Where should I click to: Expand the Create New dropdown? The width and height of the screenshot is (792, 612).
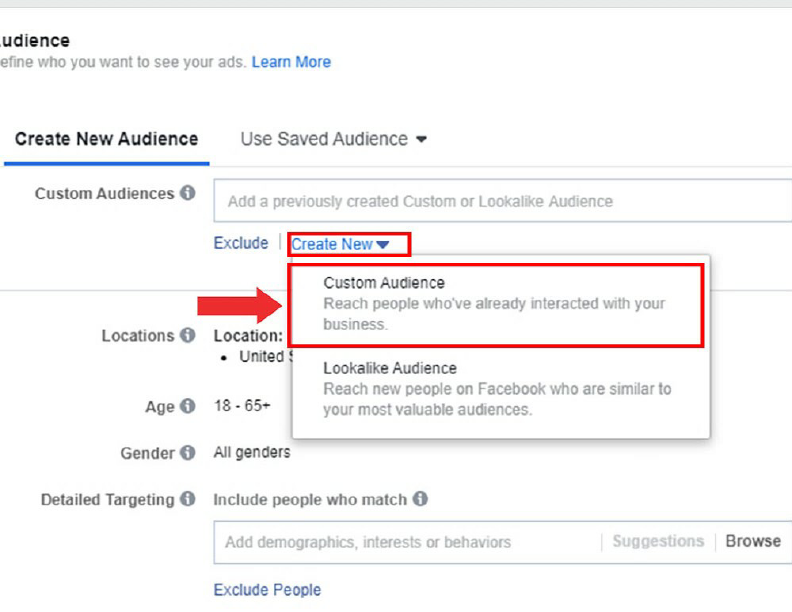pos(340,244)
